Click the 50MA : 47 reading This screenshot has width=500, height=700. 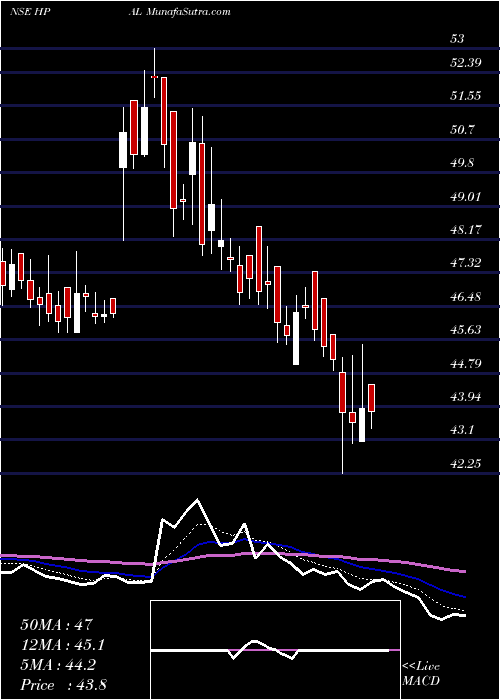pyautogui.click(x=56, y=625)
